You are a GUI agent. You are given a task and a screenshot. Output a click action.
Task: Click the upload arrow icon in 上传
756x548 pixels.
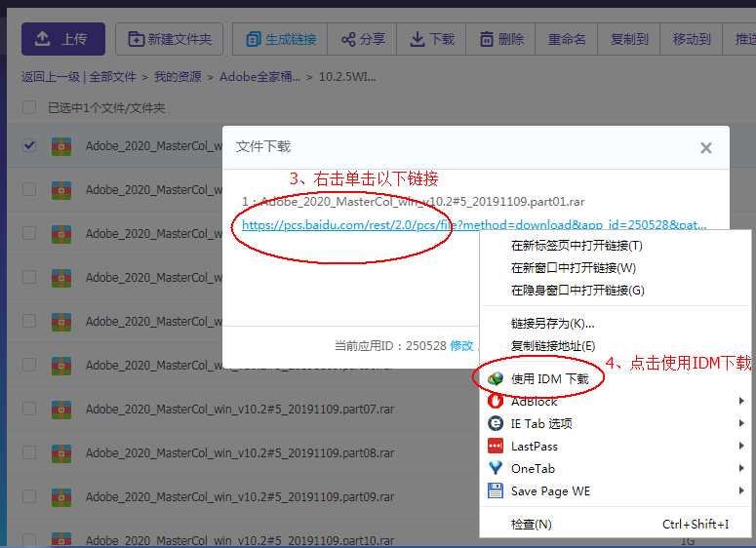click(x=42, y=39)
